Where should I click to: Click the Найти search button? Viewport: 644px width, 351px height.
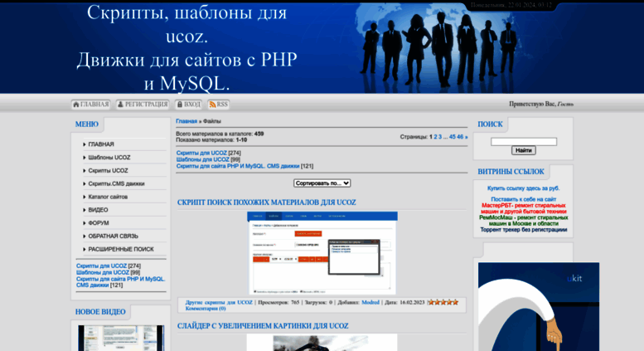click(x=523, y=150)
